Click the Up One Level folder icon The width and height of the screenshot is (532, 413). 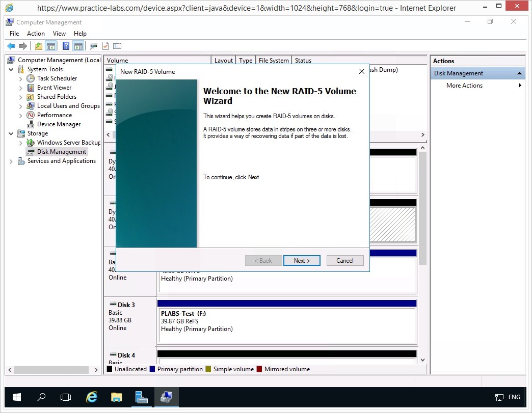pos(39,46)
